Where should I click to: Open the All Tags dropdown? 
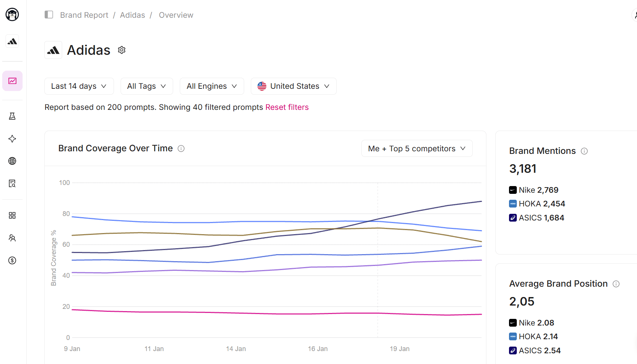coord(147,86)
